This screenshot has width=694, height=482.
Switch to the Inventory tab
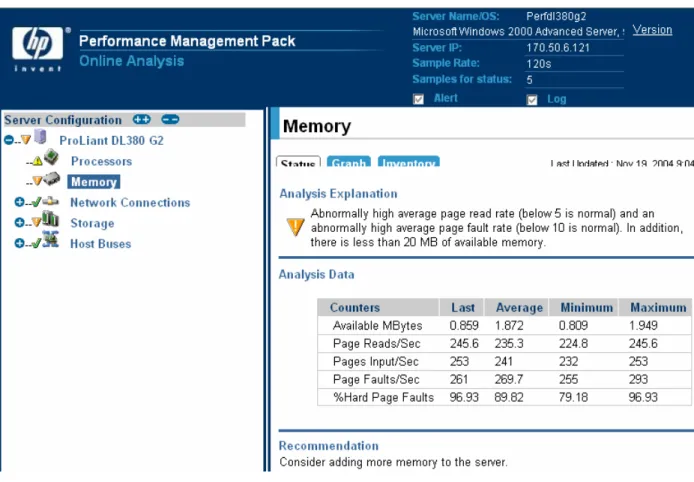coord(409,162)
